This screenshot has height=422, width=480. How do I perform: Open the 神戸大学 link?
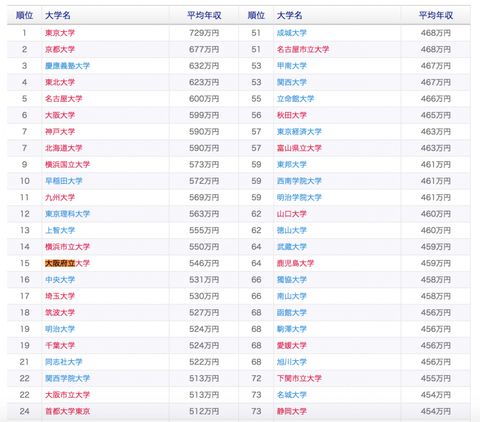[60, 132]
